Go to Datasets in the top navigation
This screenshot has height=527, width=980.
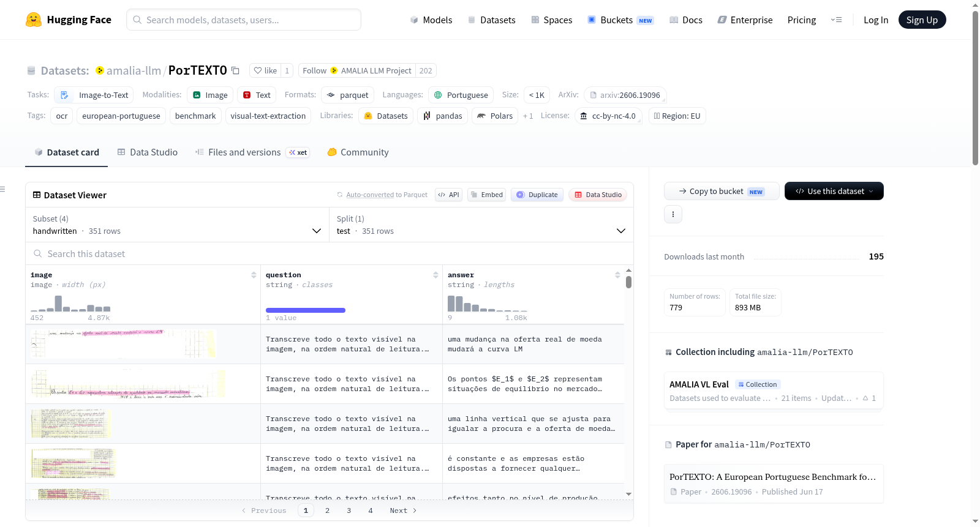point(492,20)
